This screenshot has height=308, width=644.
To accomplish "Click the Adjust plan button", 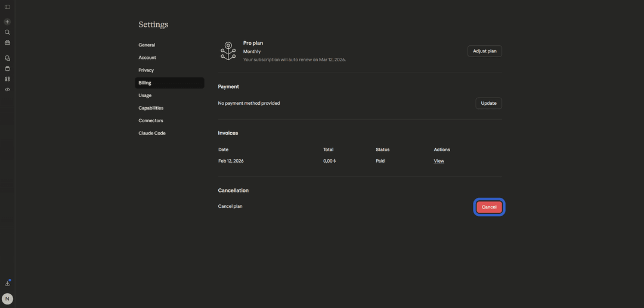I will tap(485, 51).
